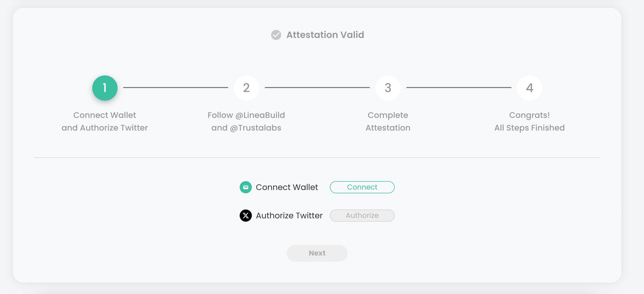Jump to step 2 circle
Image resolution: width=644 pixels, height=294 pixels.
(x=246, y=88)
